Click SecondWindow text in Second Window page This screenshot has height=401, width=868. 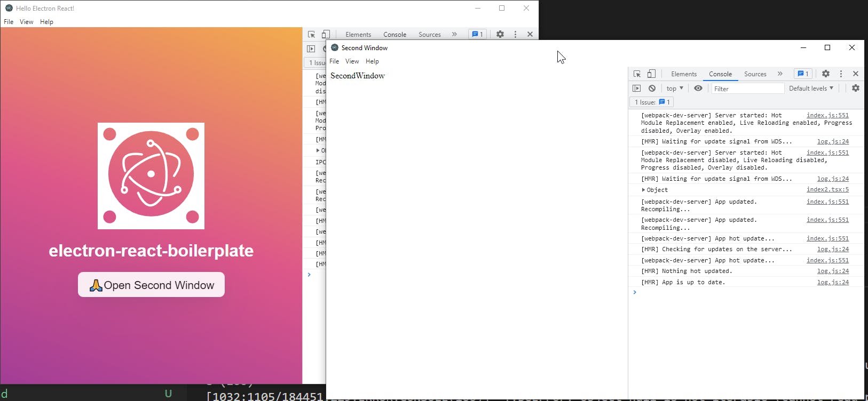(x=358, y=76)
